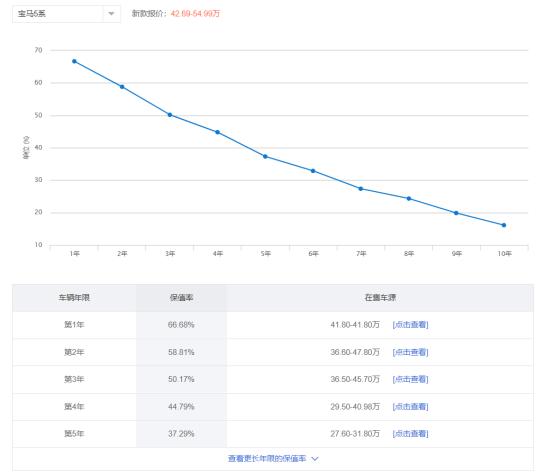The image size is (554, 474).
Task: Open the 宝马5系 car model dropdown
Action: 66,14
